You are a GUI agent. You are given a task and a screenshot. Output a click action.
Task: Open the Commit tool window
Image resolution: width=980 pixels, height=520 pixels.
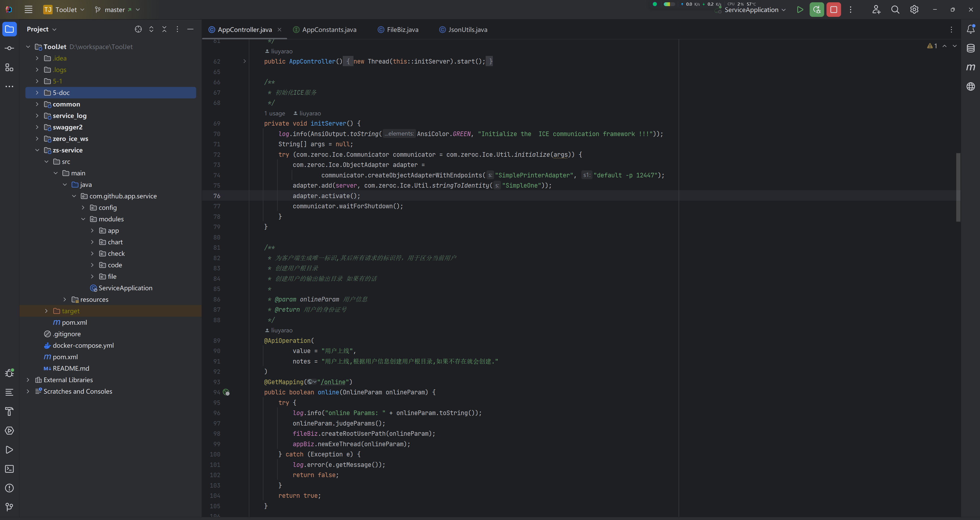[9, 48]
